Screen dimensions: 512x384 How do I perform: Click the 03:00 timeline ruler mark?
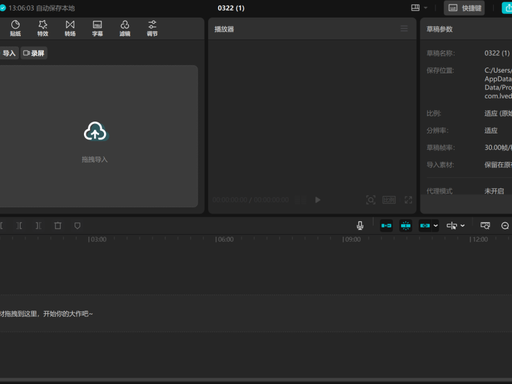[97, 239]
